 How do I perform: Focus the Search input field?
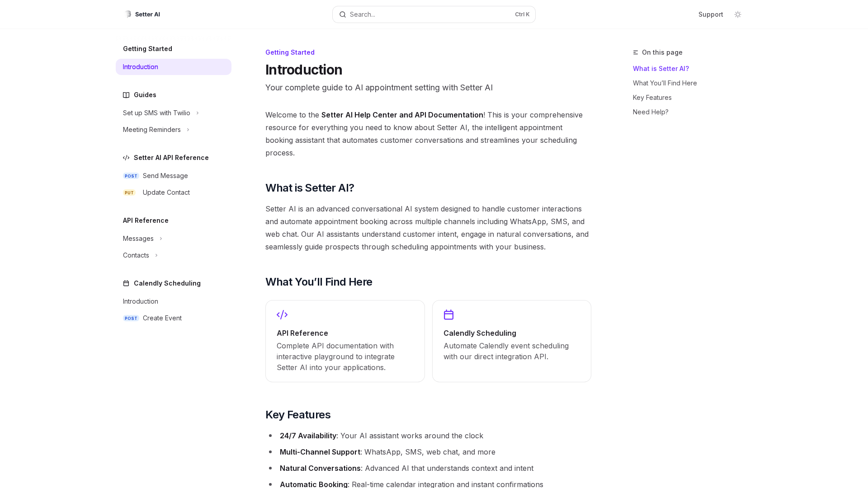point(429,14)
